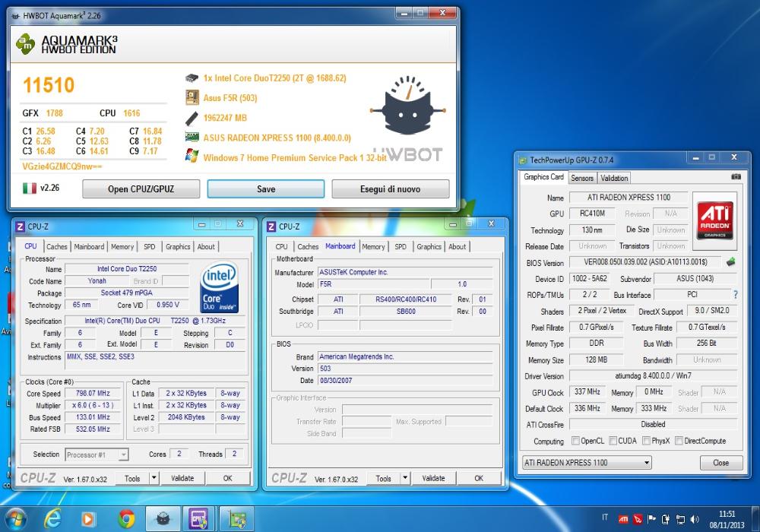The width and height of the screenshot is (760, 532).
Task: Click the memory stick icon beside 1962247 MB
Action: (192, 118)
